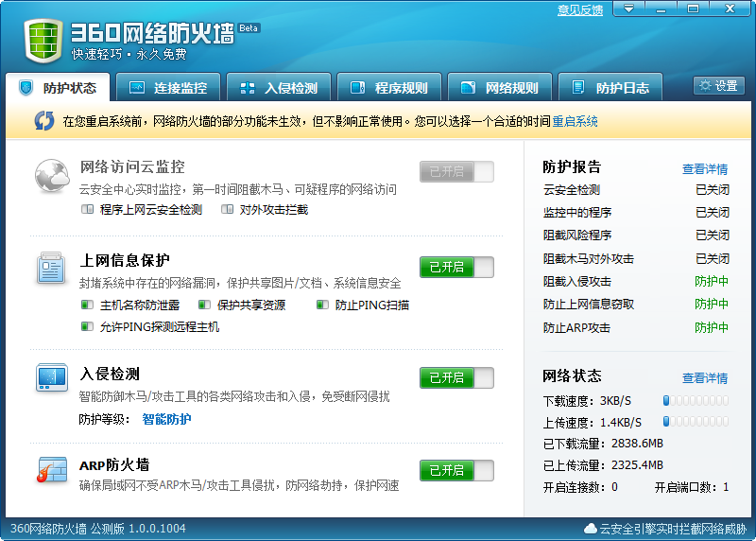This screenshot has height=541, width=756.
Task: Click the 开启端口数 1 value
Action: click(726, 487)
